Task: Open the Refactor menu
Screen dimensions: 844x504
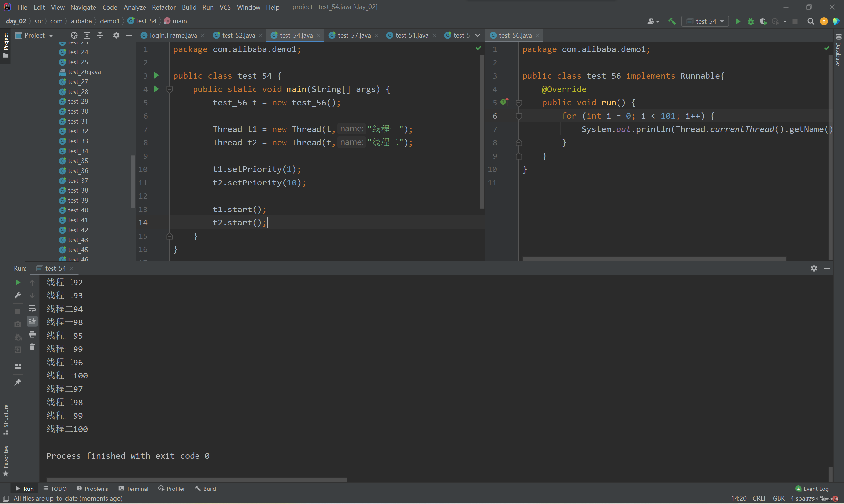Action: 164,7
